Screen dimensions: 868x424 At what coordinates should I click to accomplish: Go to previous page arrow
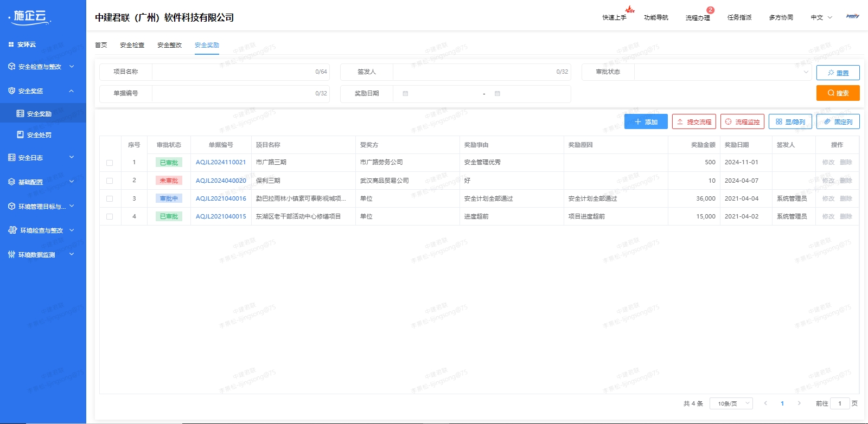pos(765,403)
